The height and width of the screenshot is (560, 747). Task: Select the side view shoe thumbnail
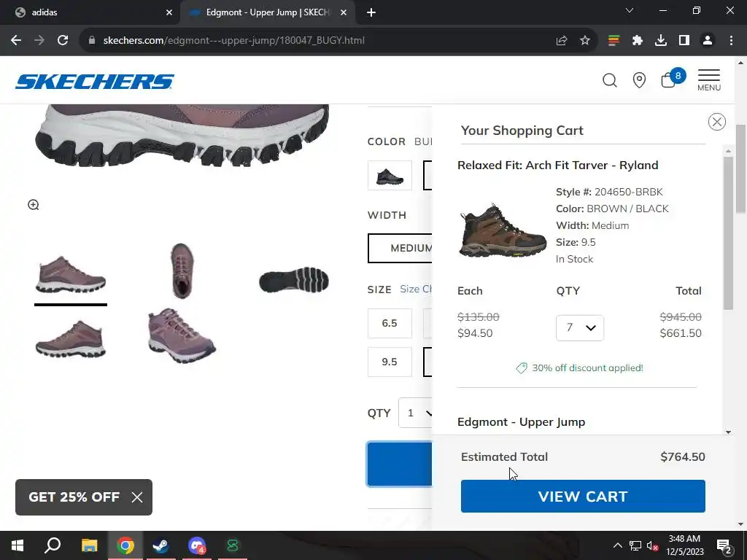71,275
